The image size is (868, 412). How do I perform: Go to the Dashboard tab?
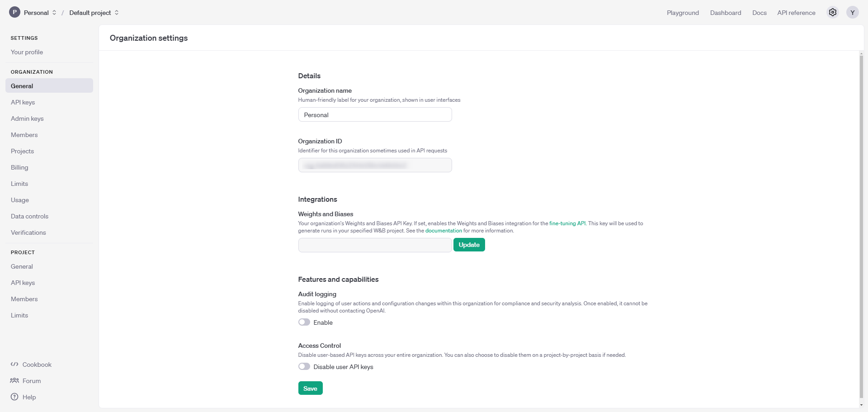[725, 13]
